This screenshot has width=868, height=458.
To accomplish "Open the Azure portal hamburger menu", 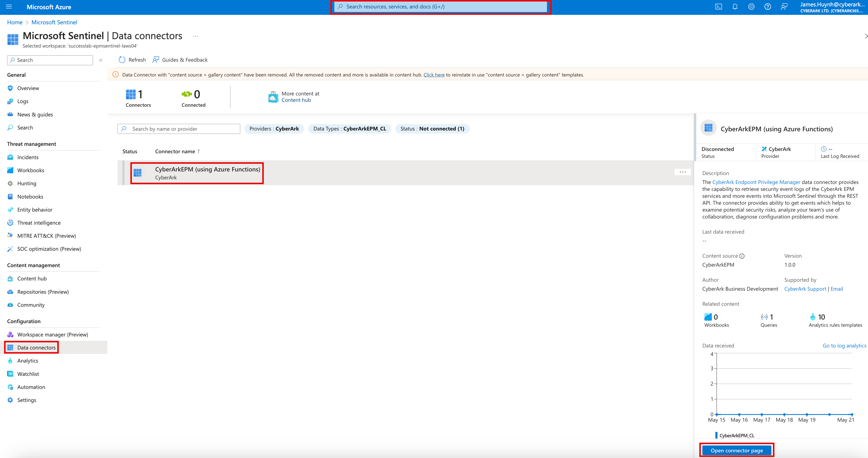I will pyautogui.click(x=8, y=6).
